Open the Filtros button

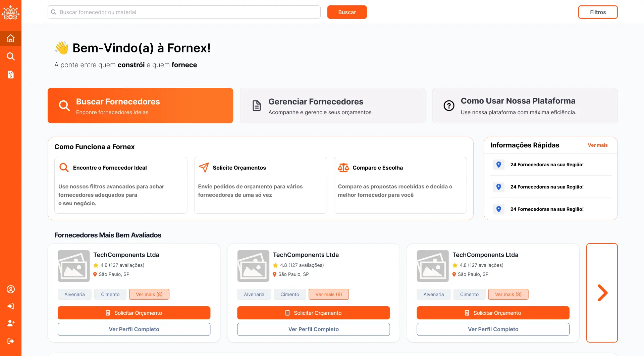tap(598, 12)
